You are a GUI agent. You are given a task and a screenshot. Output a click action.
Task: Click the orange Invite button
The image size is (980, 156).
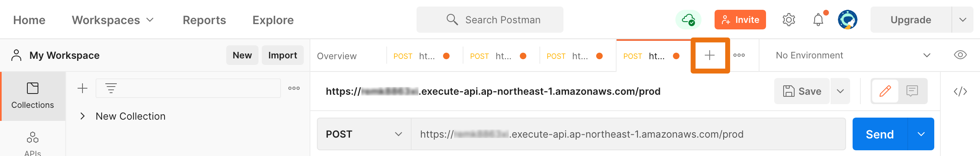coord(740,20)
